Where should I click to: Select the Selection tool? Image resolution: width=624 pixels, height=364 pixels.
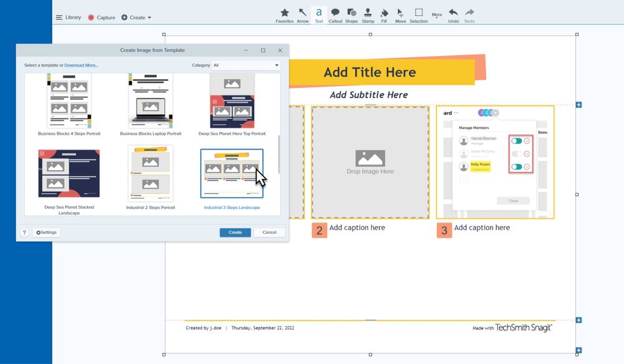[x=419, y=16]
